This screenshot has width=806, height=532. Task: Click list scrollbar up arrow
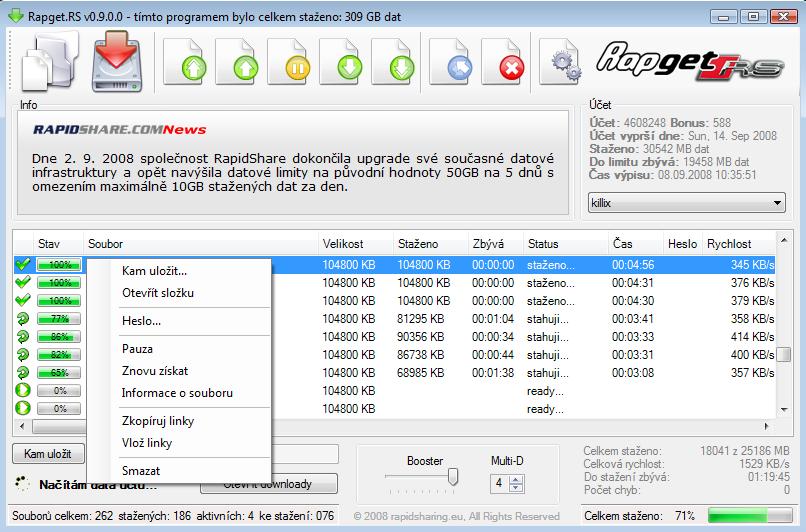pyautogui.click(x=784, y=241)
